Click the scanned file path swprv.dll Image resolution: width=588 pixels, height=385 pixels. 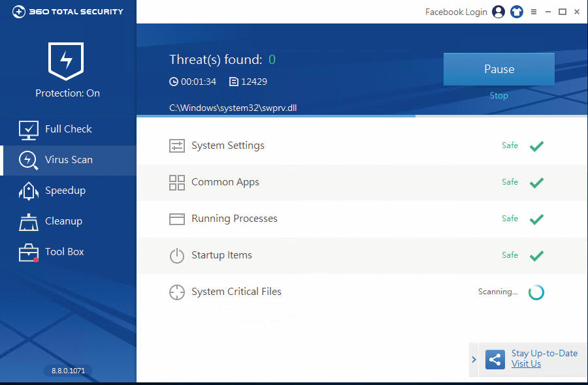(233, 108)
